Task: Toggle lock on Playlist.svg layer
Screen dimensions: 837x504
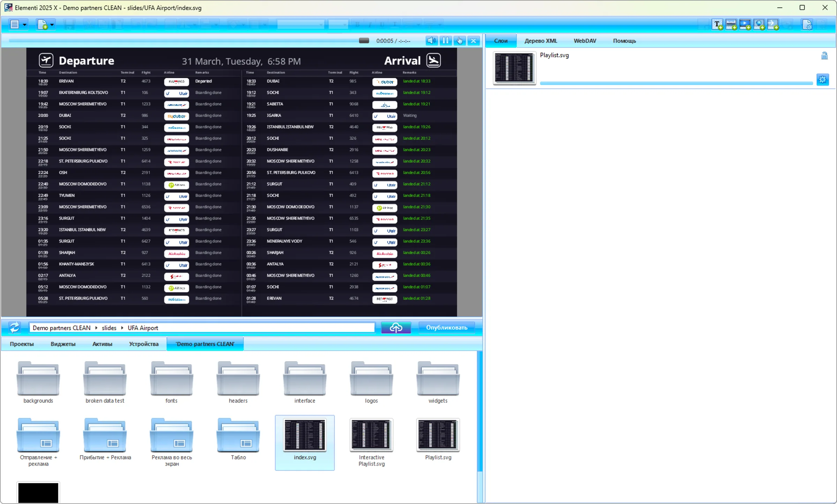Action: coord(824,56)
